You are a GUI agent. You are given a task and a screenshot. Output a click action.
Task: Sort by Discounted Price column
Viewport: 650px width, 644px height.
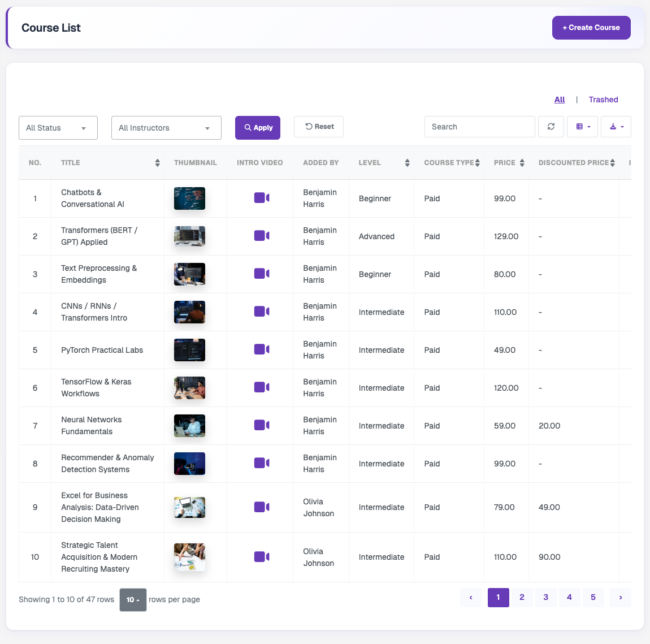tap(612, 163)
